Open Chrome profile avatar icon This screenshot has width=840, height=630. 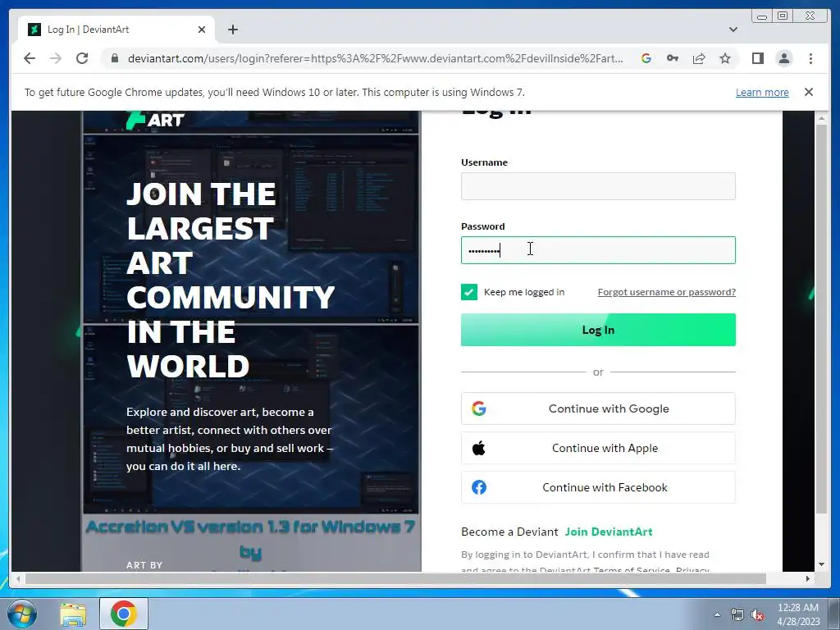tap(784, 58)
